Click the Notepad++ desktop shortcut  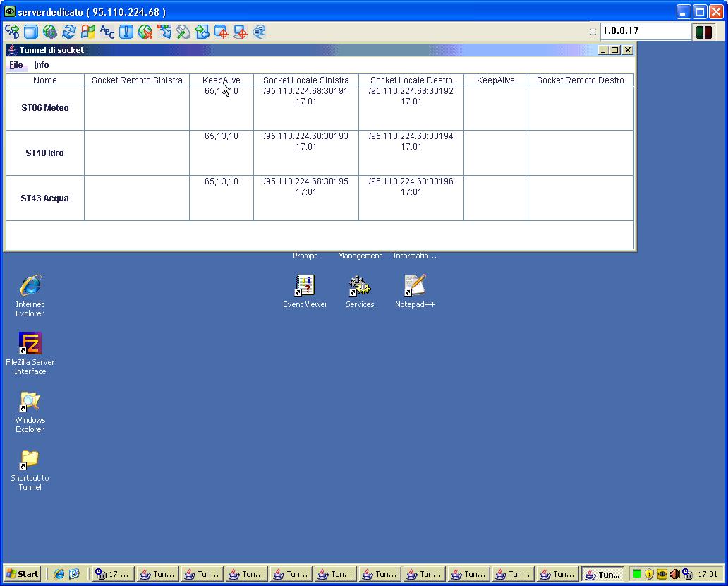[x=415, y=291]
